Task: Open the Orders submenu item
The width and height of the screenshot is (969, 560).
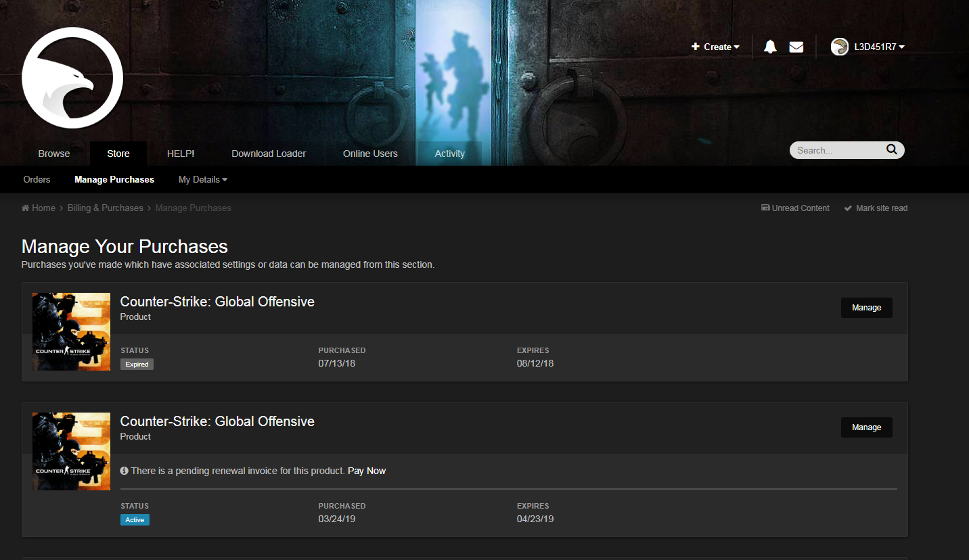Action: tap(37, 179)
